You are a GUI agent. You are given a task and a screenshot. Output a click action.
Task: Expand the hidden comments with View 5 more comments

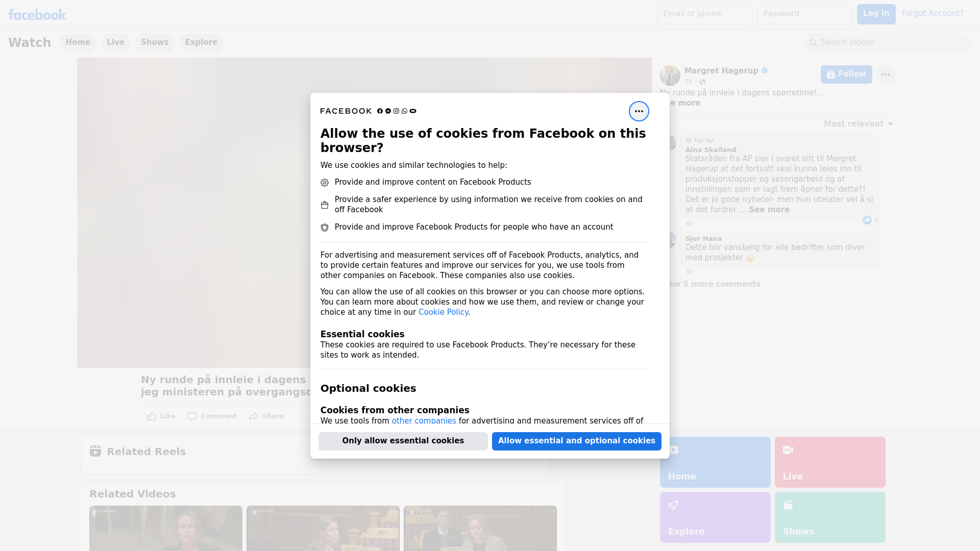coord(715,284)
